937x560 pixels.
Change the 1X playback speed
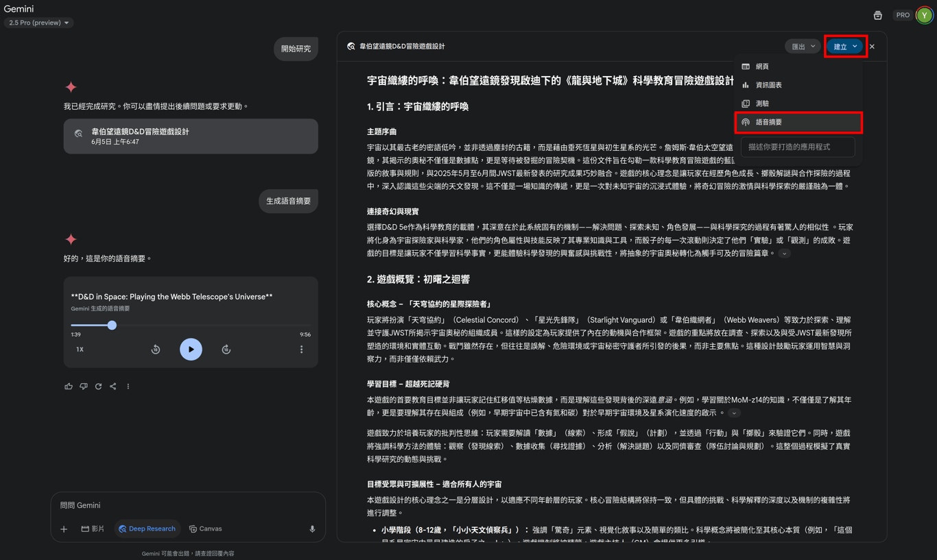click(80, 350)
